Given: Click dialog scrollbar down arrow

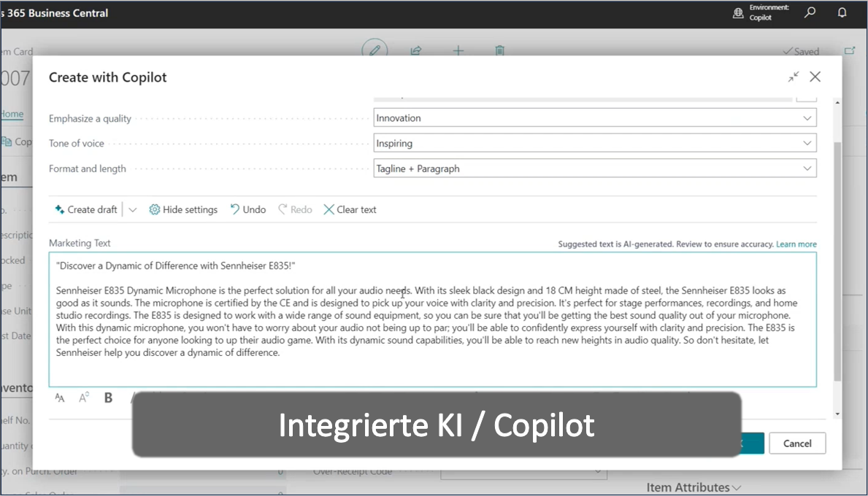Looking at the screenshot, I should [x=837, y=414].
